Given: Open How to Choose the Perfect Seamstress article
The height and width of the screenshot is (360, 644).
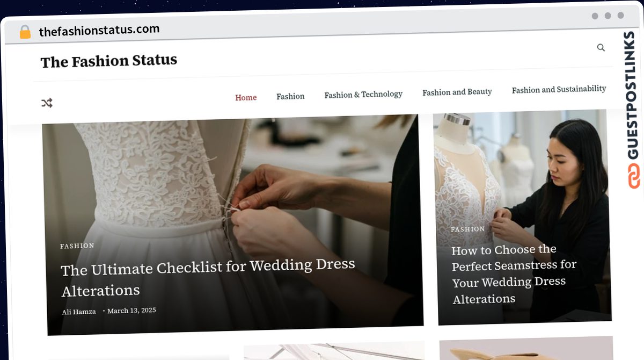Looking at the screenshot, I should pyautogui.click(x=514, y=273).
